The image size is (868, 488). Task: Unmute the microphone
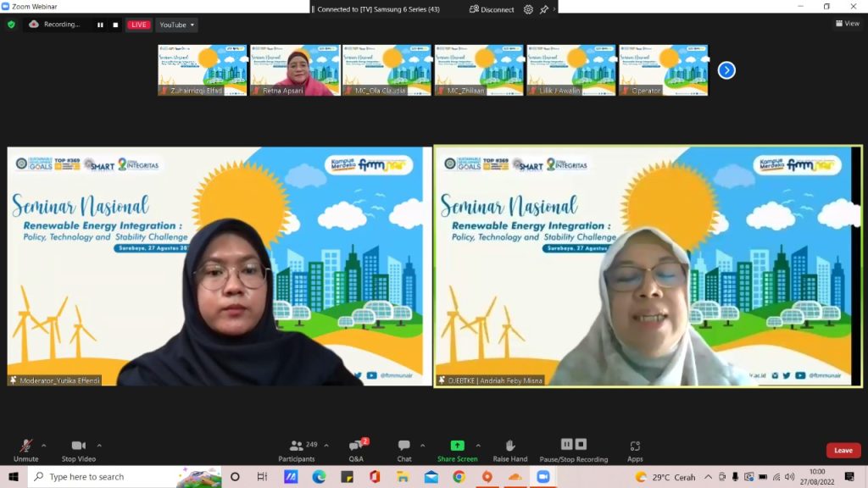26,451
